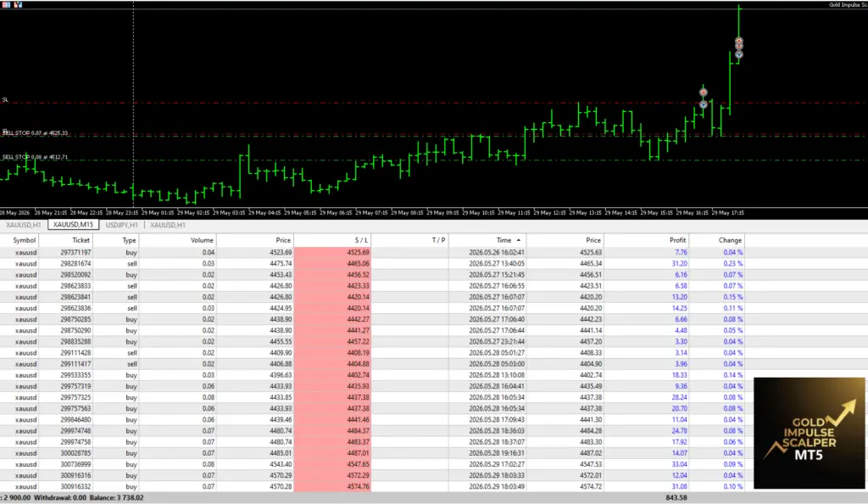Viewport: 868px width, 504px height.
Task: Sort by T / P column header
Action: (x=409, y=240)
